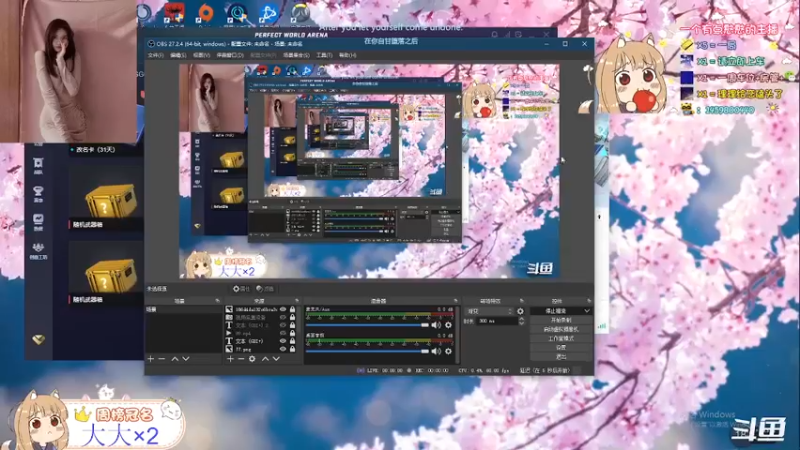This screenshot has height=450, width=800.
Task: Open source properties gear in Sources toolbar
Action: [252, 359]
